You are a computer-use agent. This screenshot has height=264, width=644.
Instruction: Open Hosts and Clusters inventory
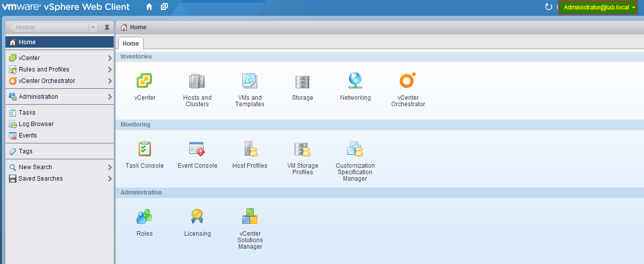[x=197, y=81]
